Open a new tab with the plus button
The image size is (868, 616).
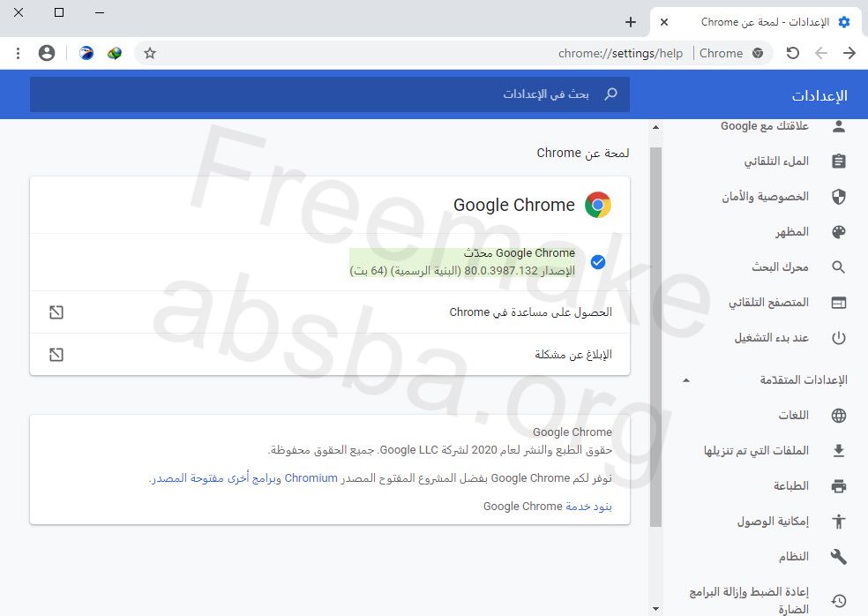[x=631, y=22]
